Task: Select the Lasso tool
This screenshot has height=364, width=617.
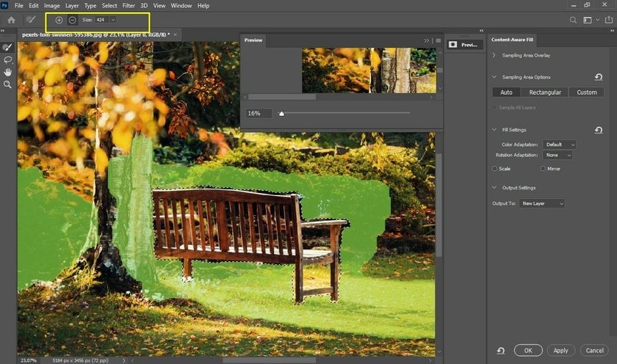Action: [x=7, y=59]
